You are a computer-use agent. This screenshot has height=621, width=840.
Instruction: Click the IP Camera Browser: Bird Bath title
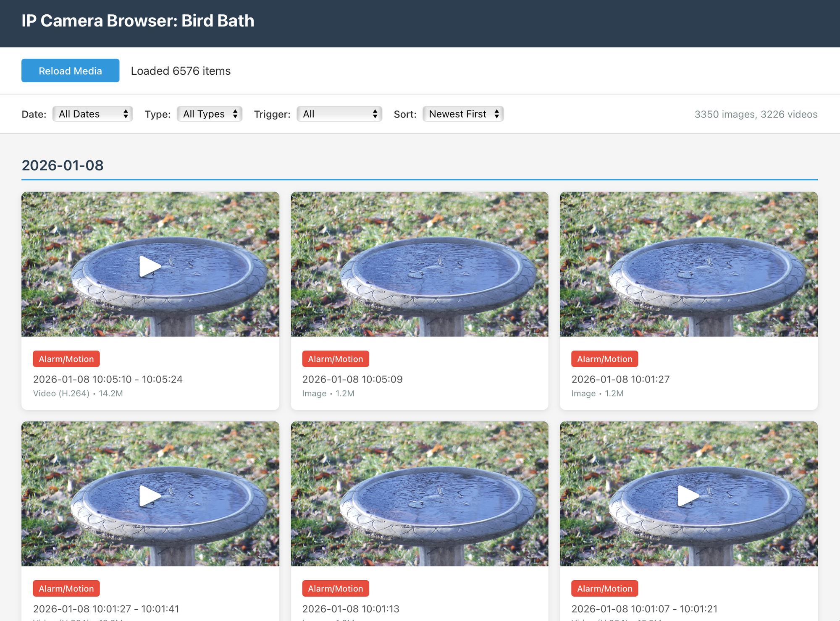138,21
